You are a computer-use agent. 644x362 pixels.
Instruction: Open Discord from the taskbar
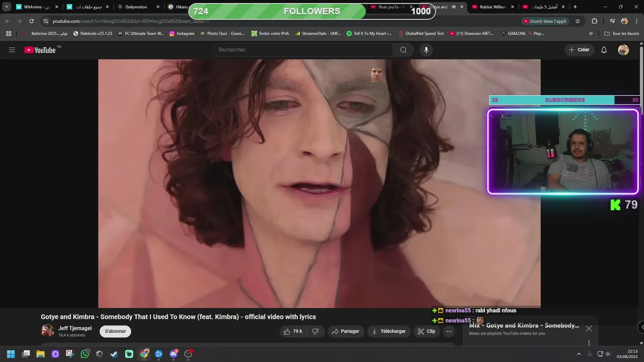coord(174,354)
